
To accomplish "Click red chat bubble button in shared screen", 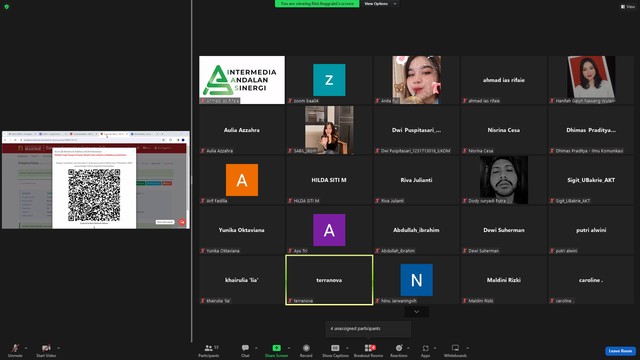I will tap(182, 222).
